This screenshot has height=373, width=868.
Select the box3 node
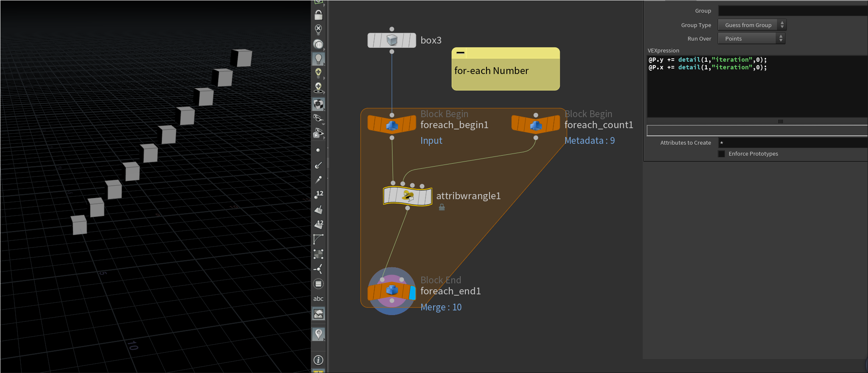pos(392,41)
